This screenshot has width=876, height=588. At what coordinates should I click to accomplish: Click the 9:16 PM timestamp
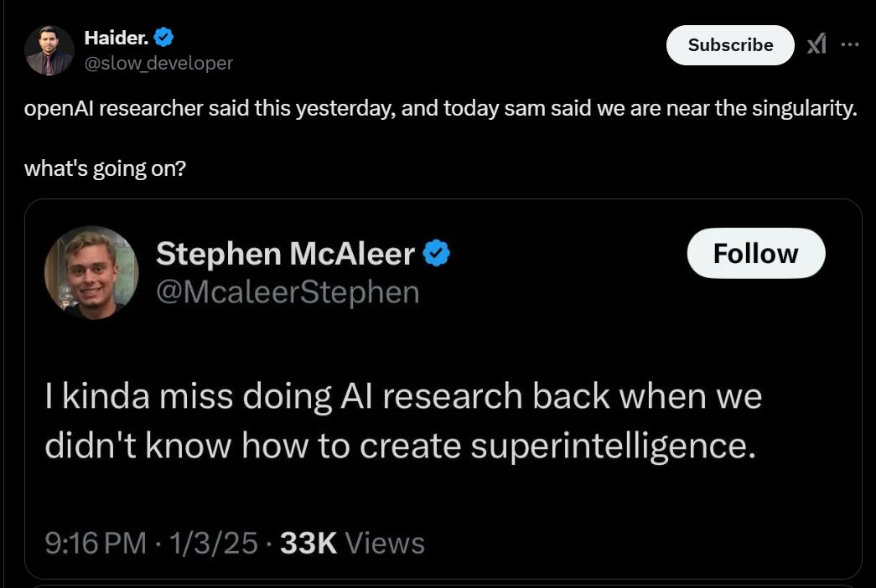96,543
